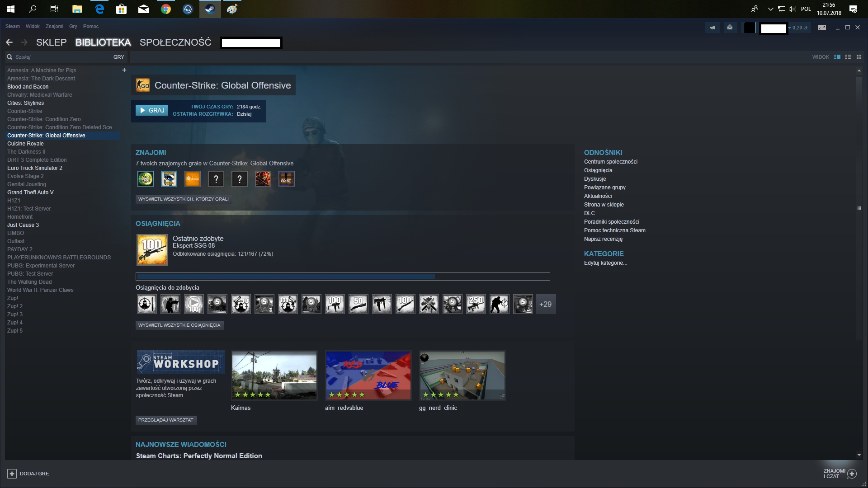Open the Ekspert SSG 08 achievement icon
This screenshot has width=868, height=488.
[x=152, y=250]
